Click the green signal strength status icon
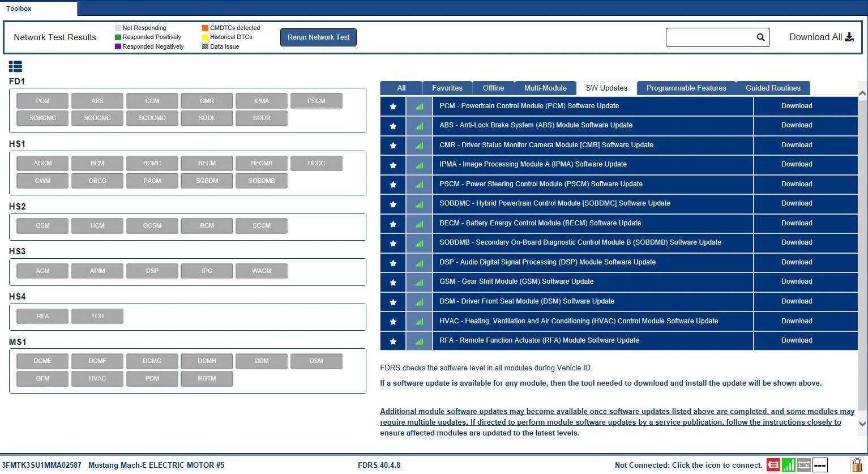868x474 pixels. (x=788, y=465)
